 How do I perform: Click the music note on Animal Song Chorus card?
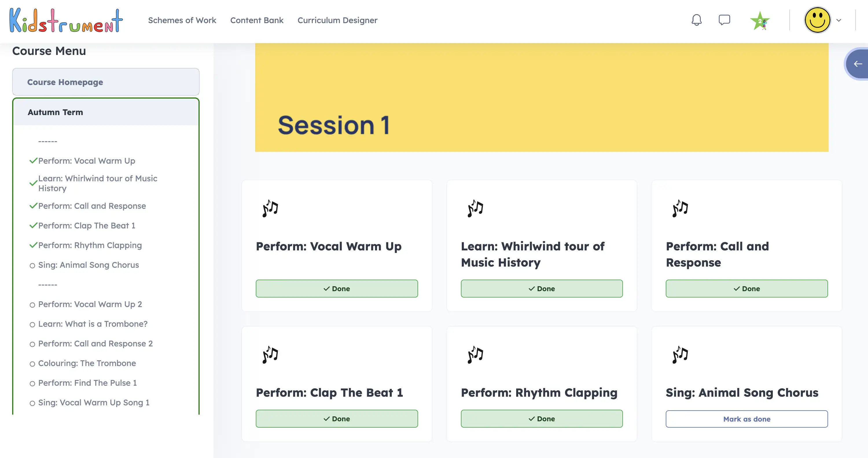(x=679, y=354)
